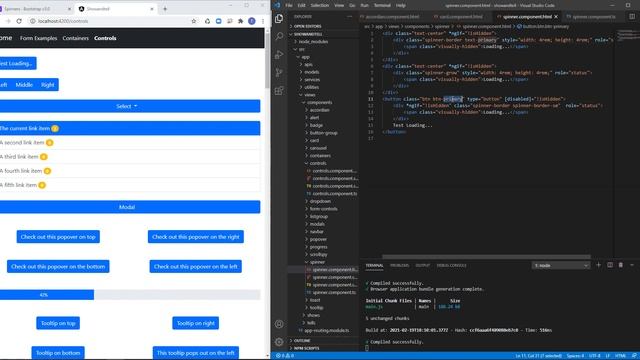Open the Explorer view in VS Code activity bar
Image resolution: width=640 pixels, height=360 pixels.
click(279, 19)
